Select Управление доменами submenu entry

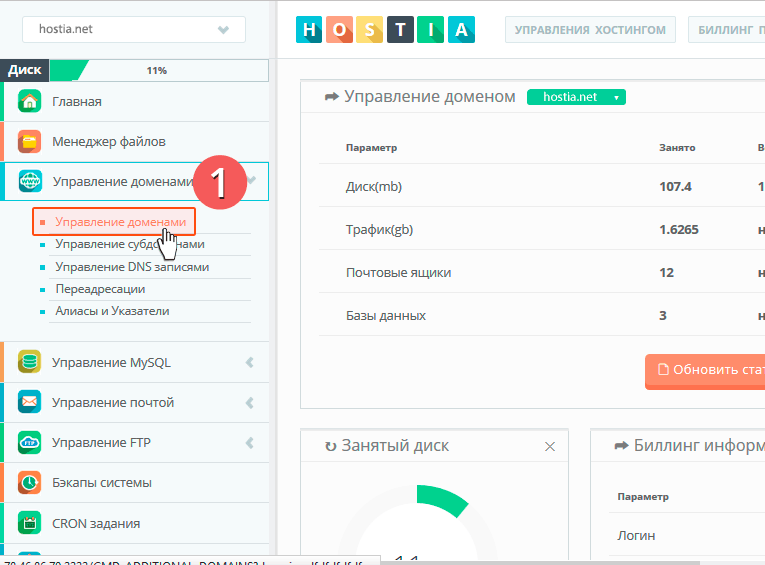pyautogui.click(x=114, y=222)
